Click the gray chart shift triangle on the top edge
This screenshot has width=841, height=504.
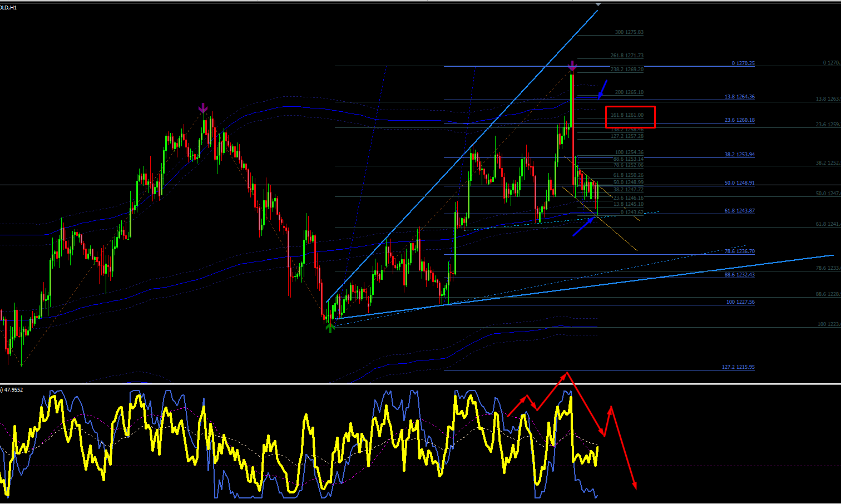(x=598, y=4)
